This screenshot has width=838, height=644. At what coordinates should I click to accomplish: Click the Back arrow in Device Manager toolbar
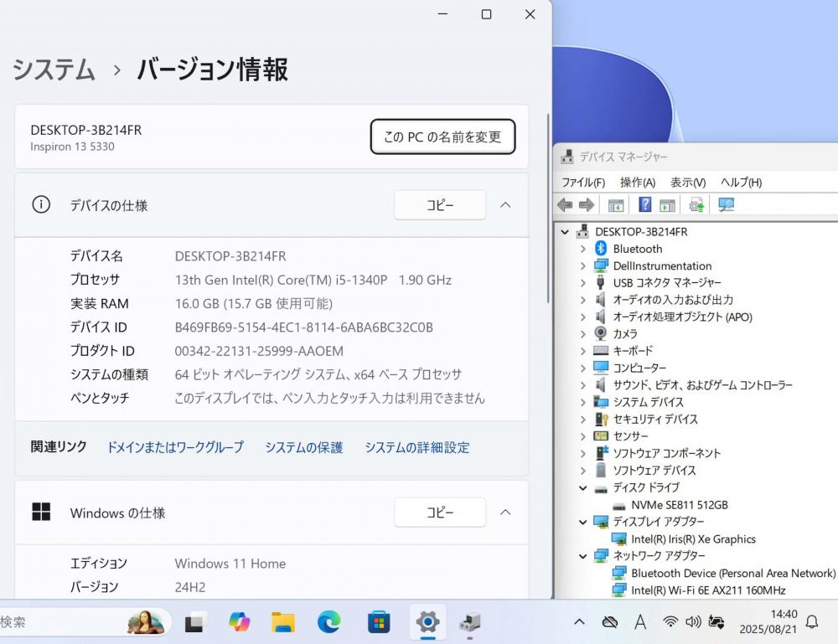564,204
